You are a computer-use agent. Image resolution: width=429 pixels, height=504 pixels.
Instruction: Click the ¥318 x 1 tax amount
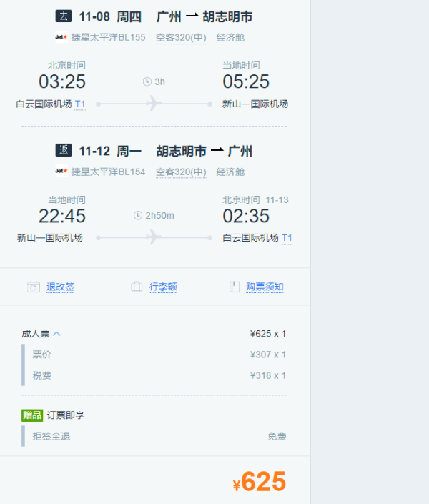pyautogui.click(x=268, y=375)
